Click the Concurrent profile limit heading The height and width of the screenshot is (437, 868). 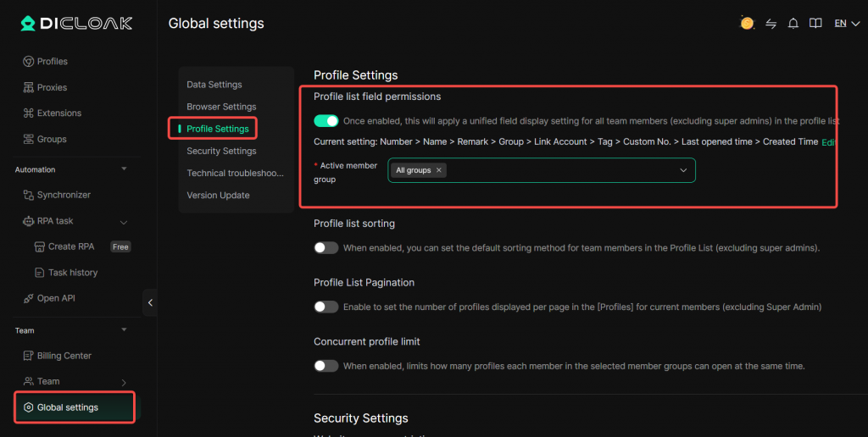click(367, 341)
